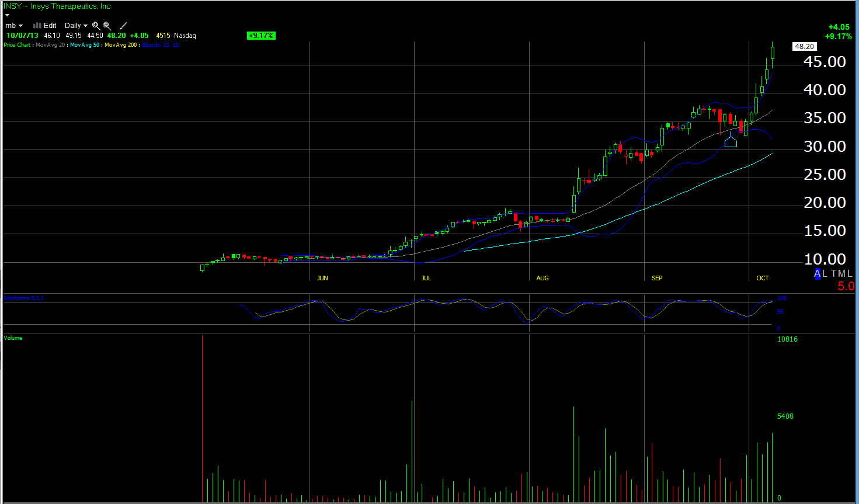Toggle the M scale option

pyautogui.click(x=841, y=274)
